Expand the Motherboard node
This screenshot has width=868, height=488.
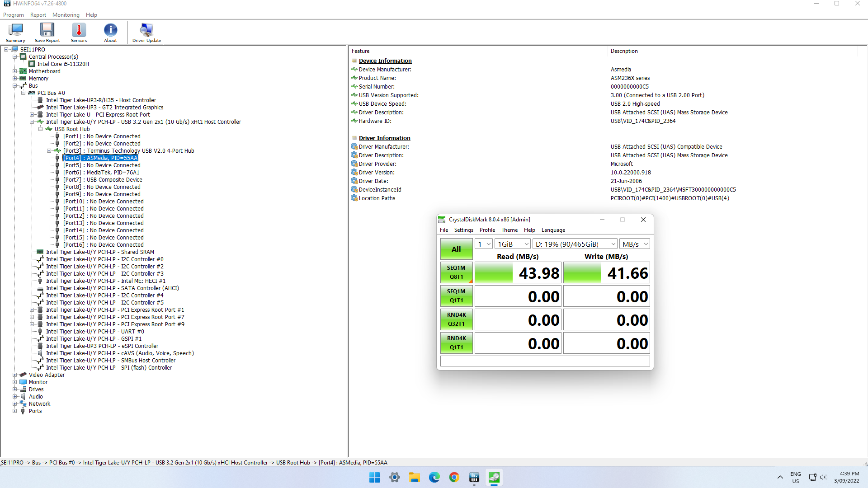[14, 71]
